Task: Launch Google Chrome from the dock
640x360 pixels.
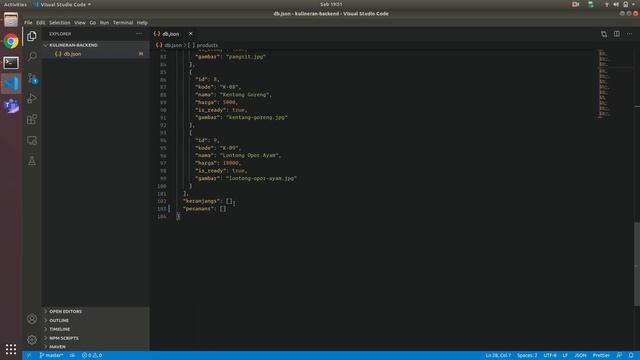Action: click(11, 41)
